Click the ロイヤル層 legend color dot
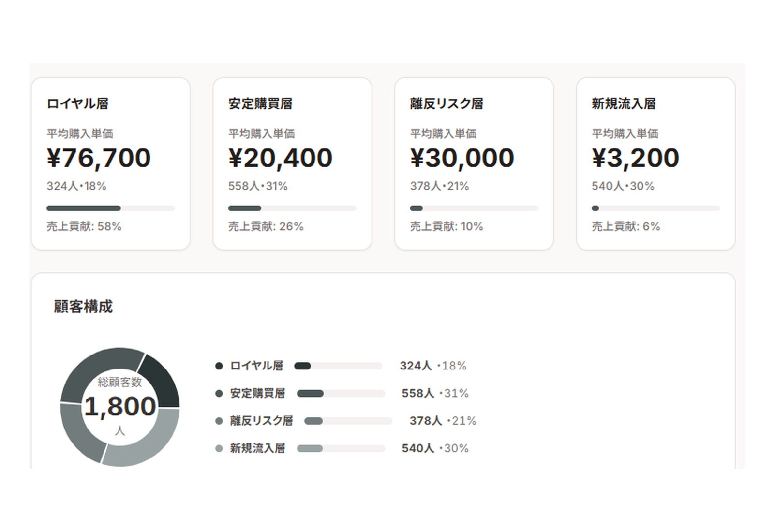The width and height of the screenshot is (774, 532). [x=219, y=366]
